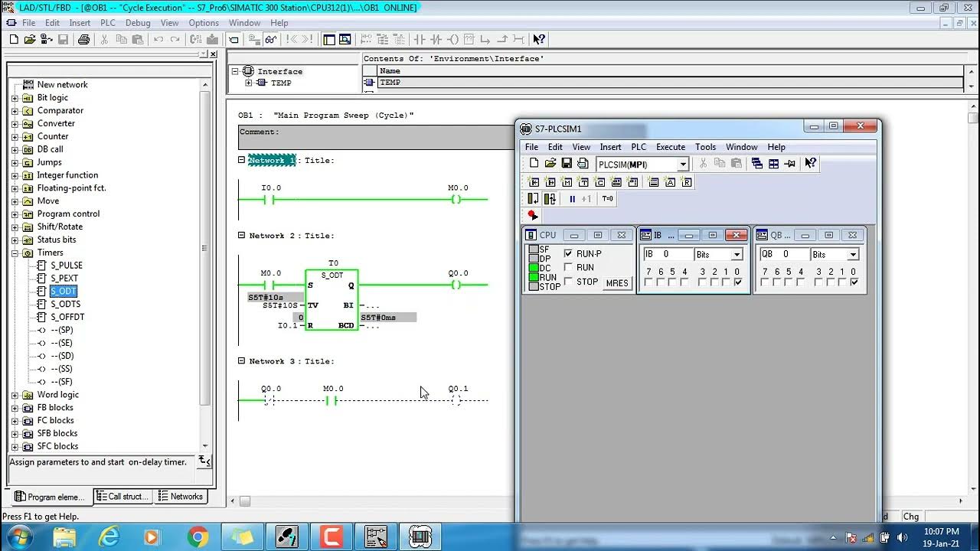
Task: Expand the Word logic tree node
Action: pos(15,395)
